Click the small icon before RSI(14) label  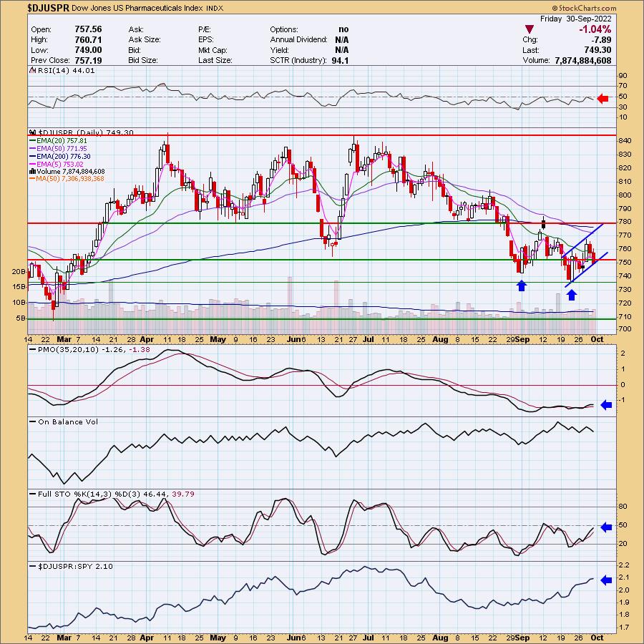click(32, 70)
